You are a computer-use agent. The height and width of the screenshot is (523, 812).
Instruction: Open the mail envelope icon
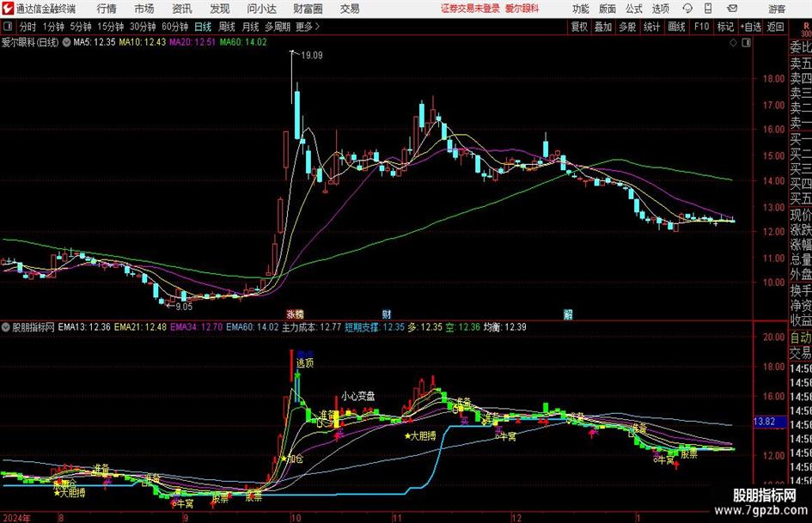click(732, 9)
